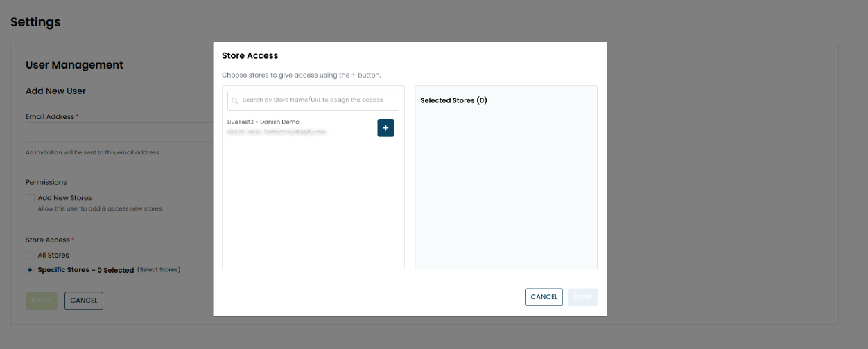Click the green Invite button
The height and width of the screenshot is (349, 868).
(x=42, y=301)
